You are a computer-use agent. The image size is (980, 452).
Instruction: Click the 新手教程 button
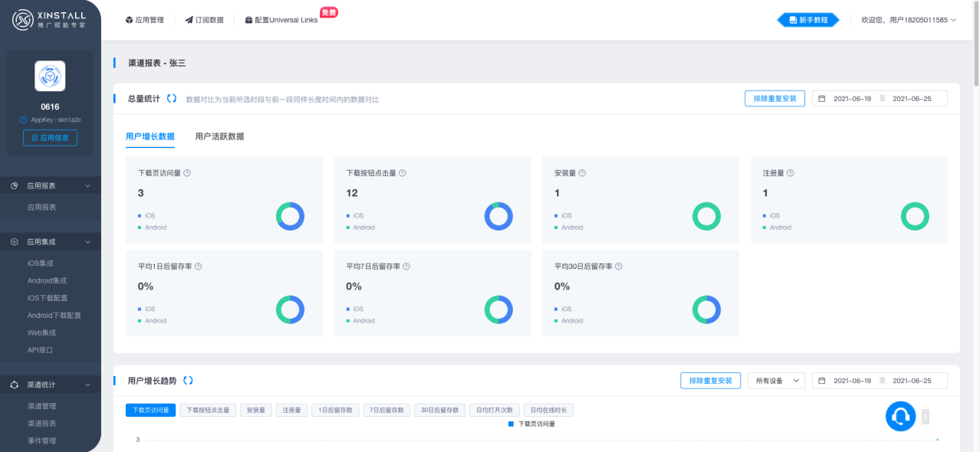(808, 20)
